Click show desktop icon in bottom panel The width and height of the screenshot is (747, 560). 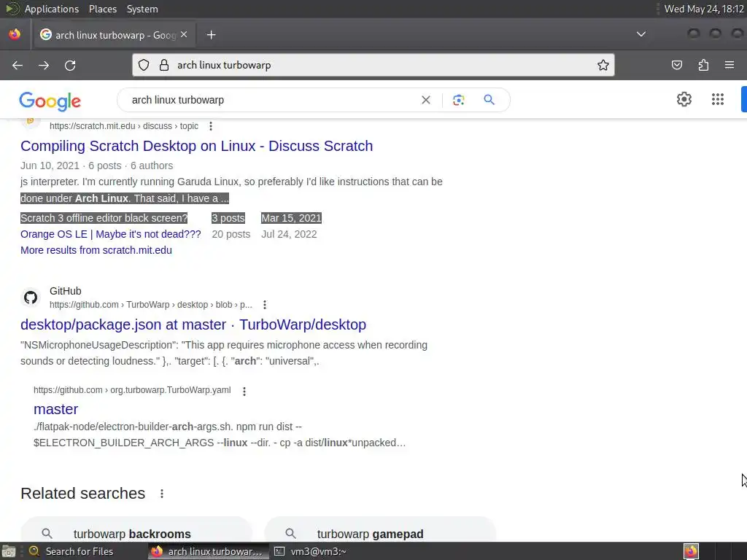point(9,551)
